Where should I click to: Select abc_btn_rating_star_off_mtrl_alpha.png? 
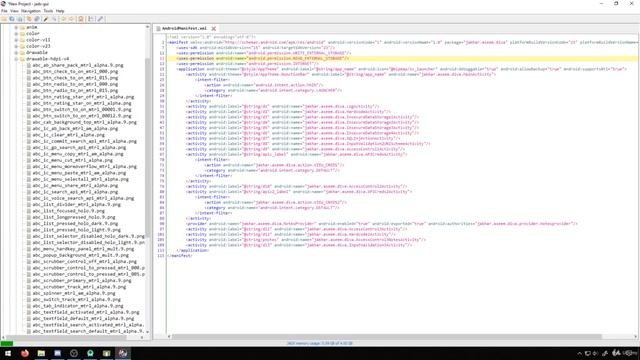pyautogui.click(x=83, y=97)
